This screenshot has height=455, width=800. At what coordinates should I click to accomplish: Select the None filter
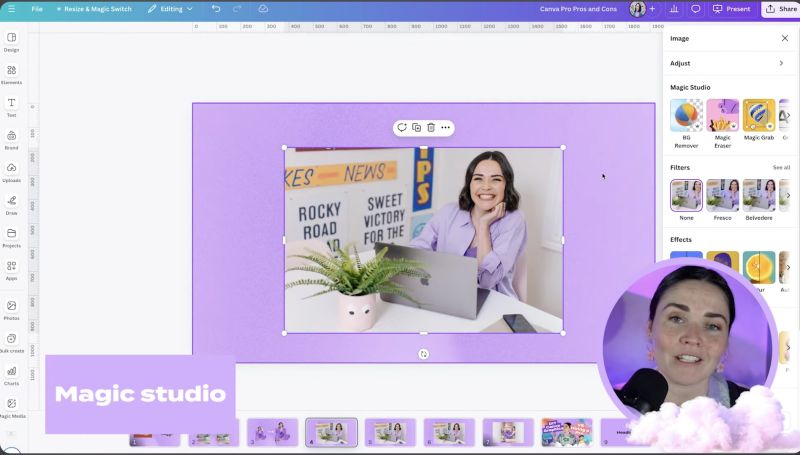tap(686, 199)
